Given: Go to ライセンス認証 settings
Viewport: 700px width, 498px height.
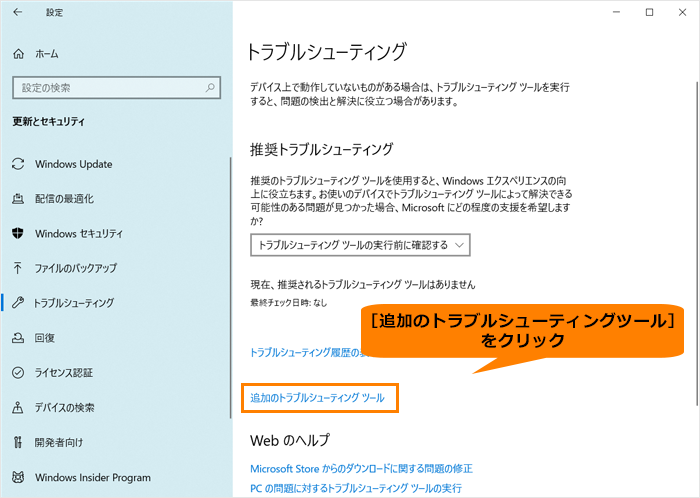Looking at the screenshot, I should (64, 373).
